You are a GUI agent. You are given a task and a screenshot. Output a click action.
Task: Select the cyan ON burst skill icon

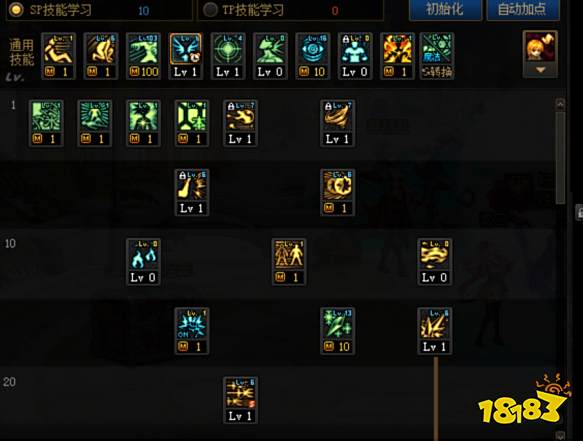click(192, 331)
